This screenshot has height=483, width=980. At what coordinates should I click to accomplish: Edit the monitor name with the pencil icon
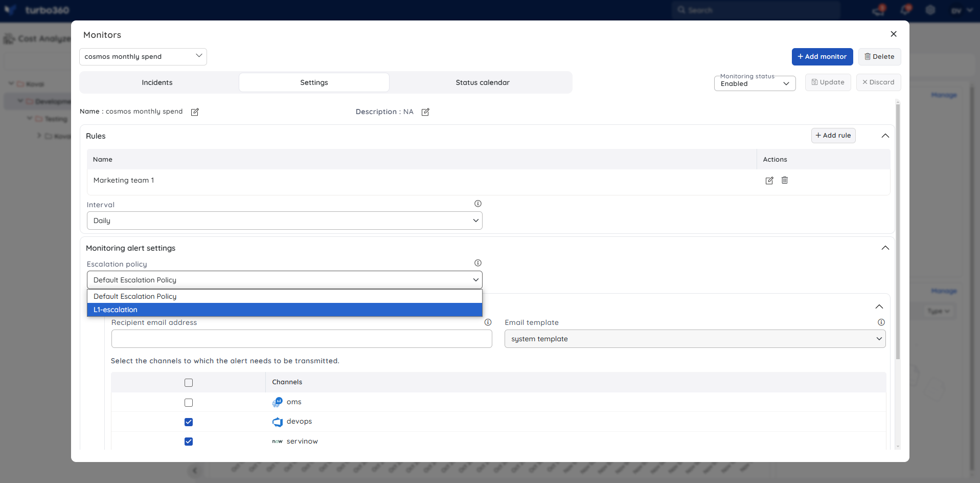pos(195,112)
